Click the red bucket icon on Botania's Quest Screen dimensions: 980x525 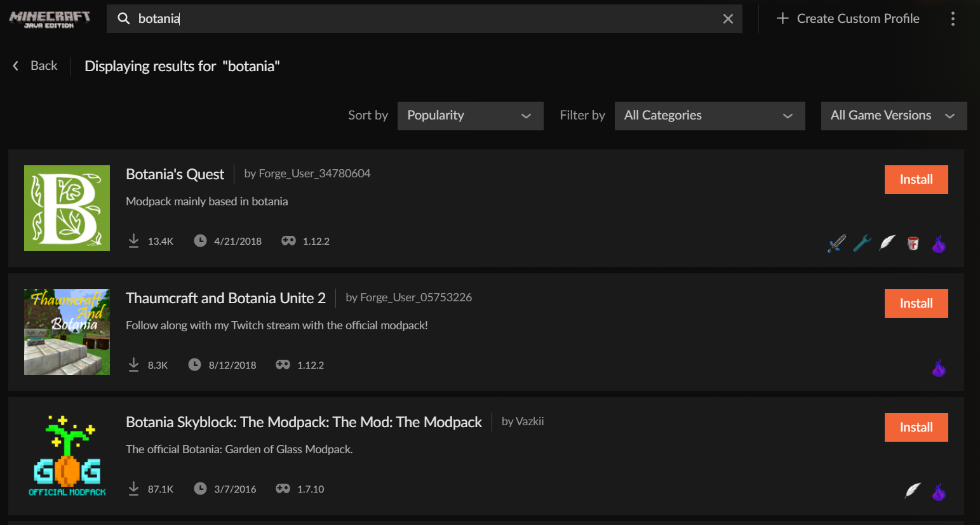[913, 243]
